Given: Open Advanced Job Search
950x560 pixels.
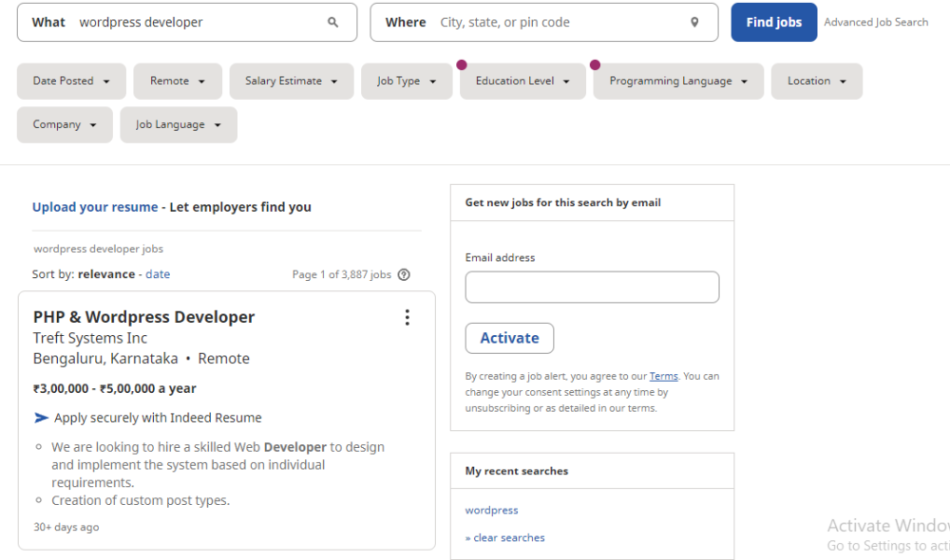Looking at the screenshot, I should tap(876, 21).
